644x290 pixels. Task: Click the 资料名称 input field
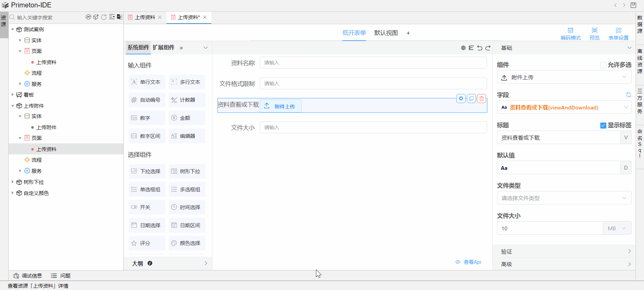point(373,63)
